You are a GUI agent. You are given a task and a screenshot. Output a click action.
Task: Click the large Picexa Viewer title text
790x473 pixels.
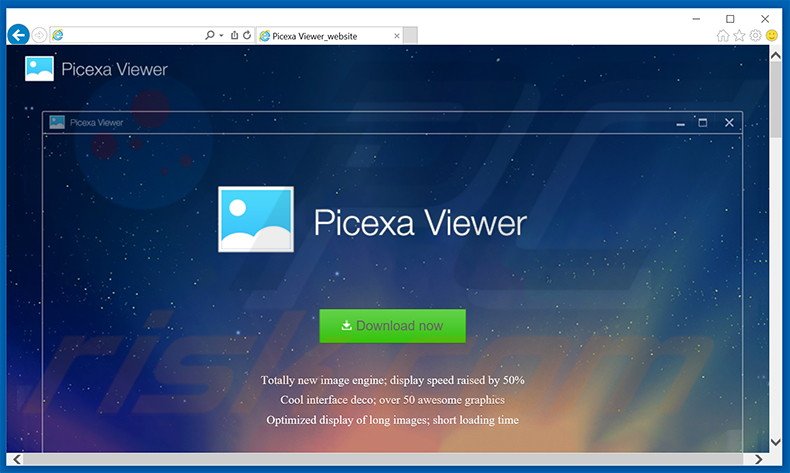[x=420, y=222]
